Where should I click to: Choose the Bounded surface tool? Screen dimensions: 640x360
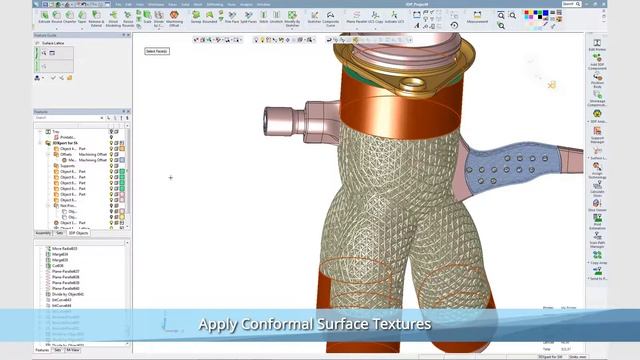[x=210, y=17]
